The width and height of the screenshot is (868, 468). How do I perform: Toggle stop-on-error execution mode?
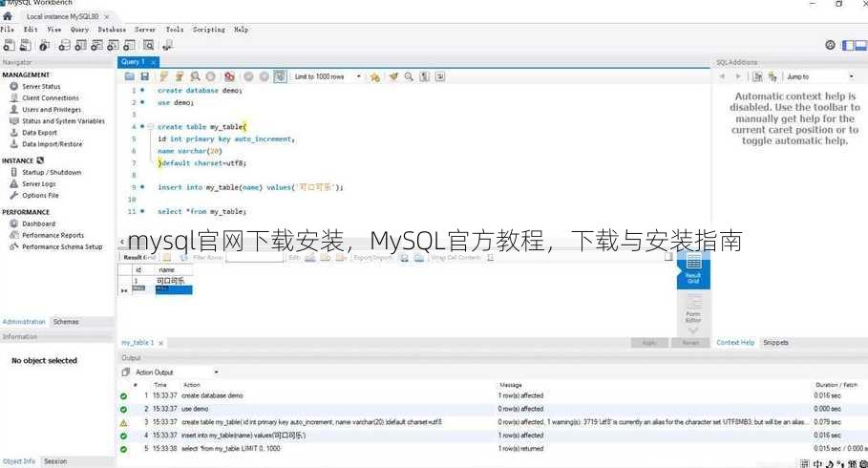[x=229, y=76]
